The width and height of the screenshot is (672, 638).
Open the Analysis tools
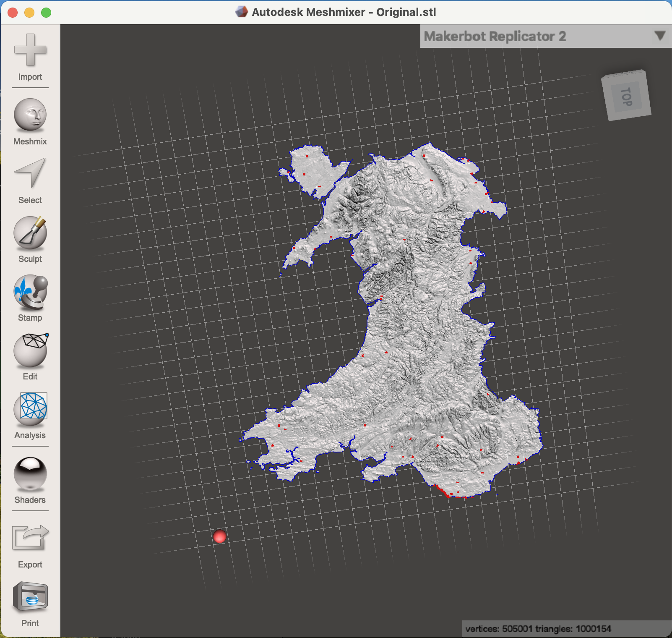(x=30, y=416)
